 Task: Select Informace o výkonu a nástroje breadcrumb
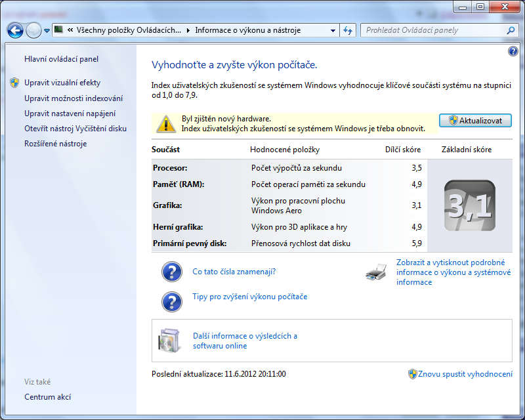[x=248, y=30]
